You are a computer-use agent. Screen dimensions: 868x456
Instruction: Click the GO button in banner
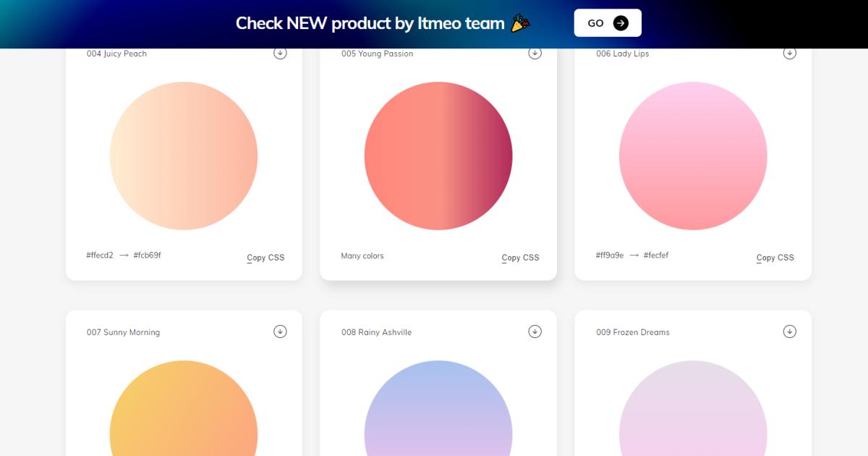pyautogui.click(x=607, y=23)
